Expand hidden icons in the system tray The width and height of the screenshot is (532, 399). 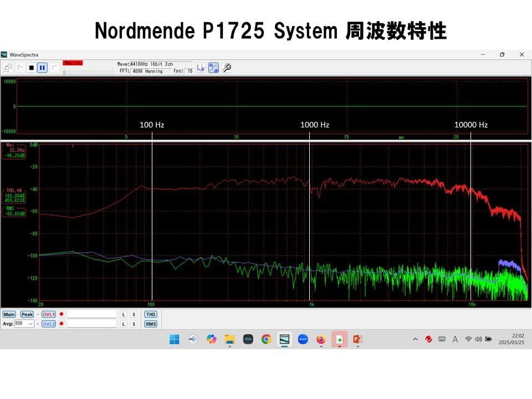[x=414, y=338]
